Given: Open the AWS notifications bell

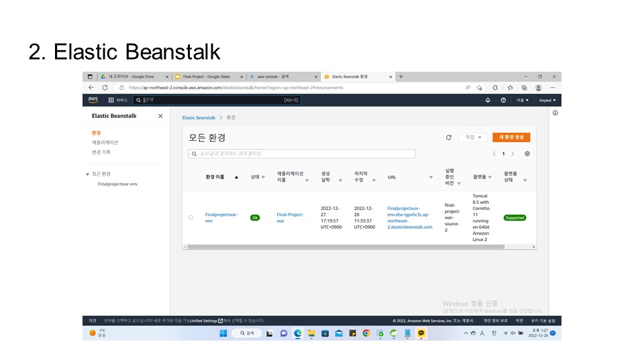Looking at the screenshot, I should click(x=488, y=100).
